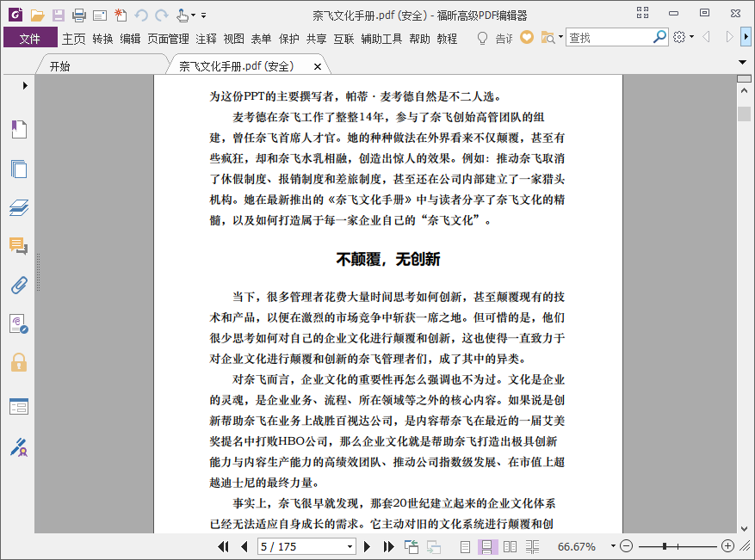Open the page number dropdown
The width and height of the screenshot is (755, 560).
[x=350, y=547]
